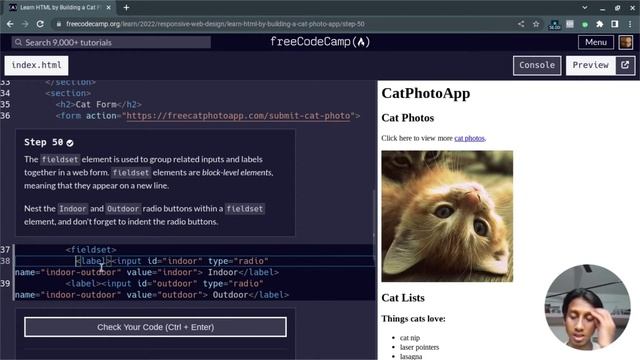Focus the Search 9,000+ tutorials field
640x360 pixels.
pos(111,42)
